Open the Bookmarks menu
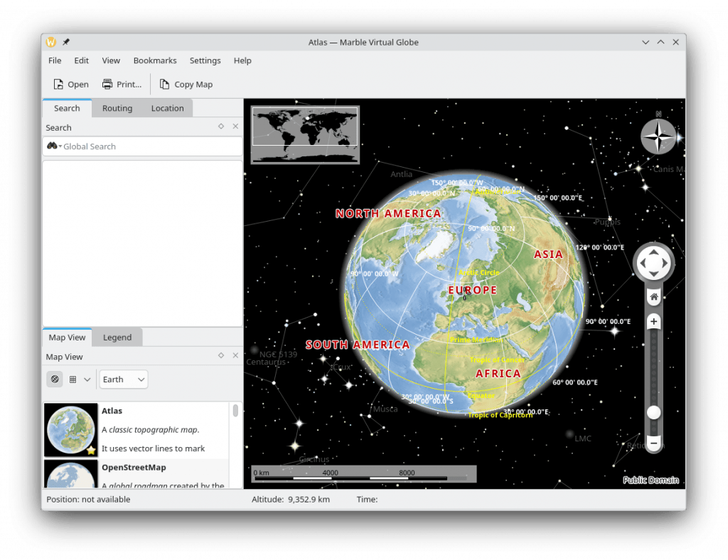728x560 pixels. click(155, 60)
